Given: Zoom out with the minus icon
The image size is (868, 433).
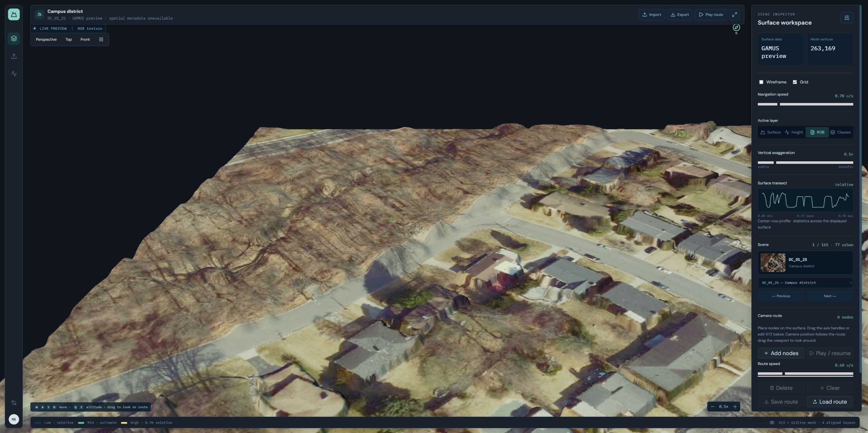Looking at the screenshot, I should point(712,407).
